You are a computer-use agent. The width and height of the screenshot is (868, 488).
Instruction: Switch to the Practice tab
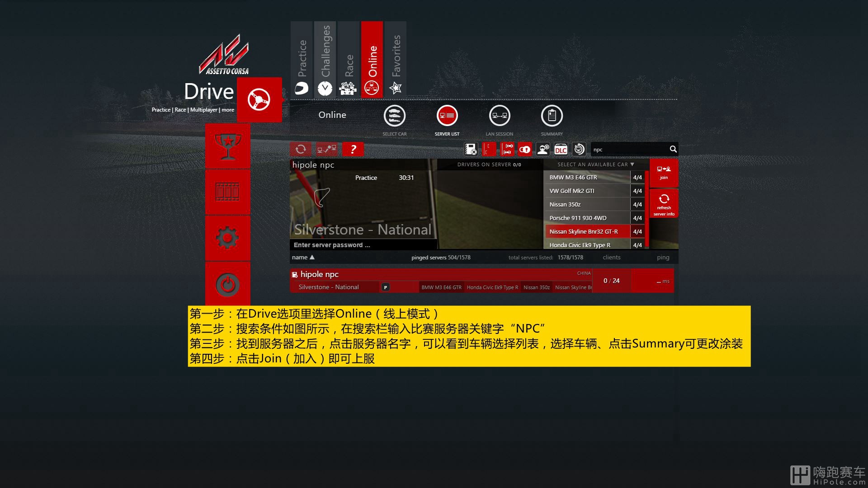coord(302,59)
